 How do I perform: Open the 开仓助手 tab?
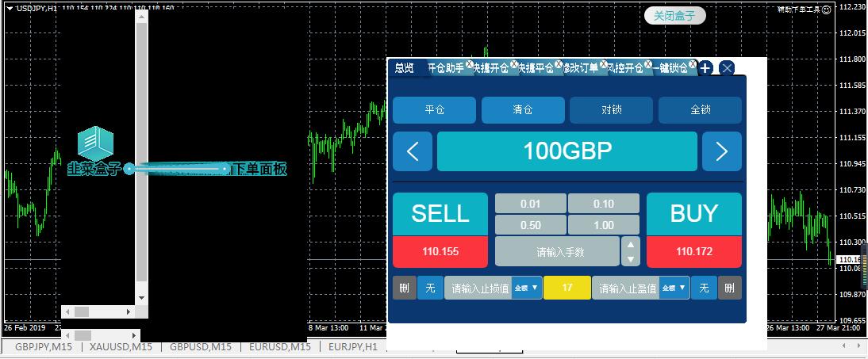click(x=447, y=69)
